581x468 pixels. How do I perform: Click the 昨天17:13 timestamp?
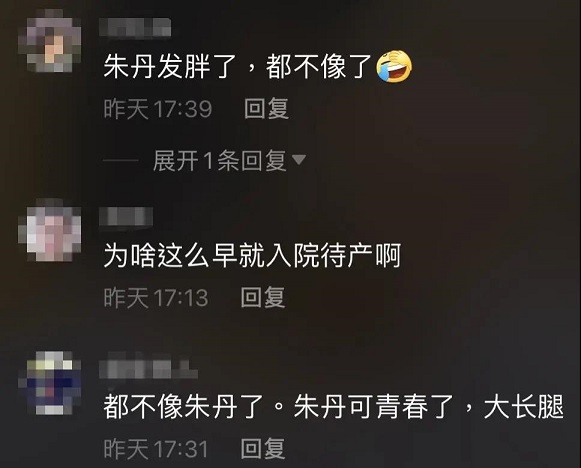point(156,298)
